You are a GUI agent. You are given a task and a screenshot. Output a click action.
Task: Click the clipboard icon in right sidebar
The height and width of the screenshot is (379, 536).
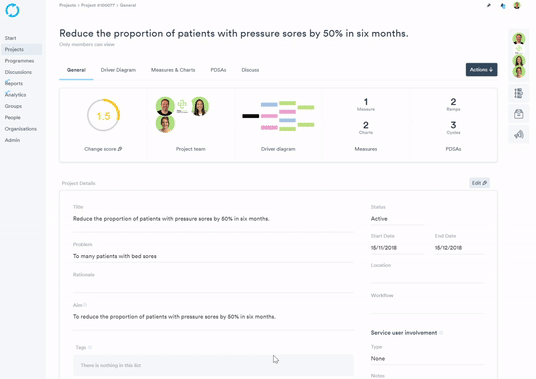519,114
